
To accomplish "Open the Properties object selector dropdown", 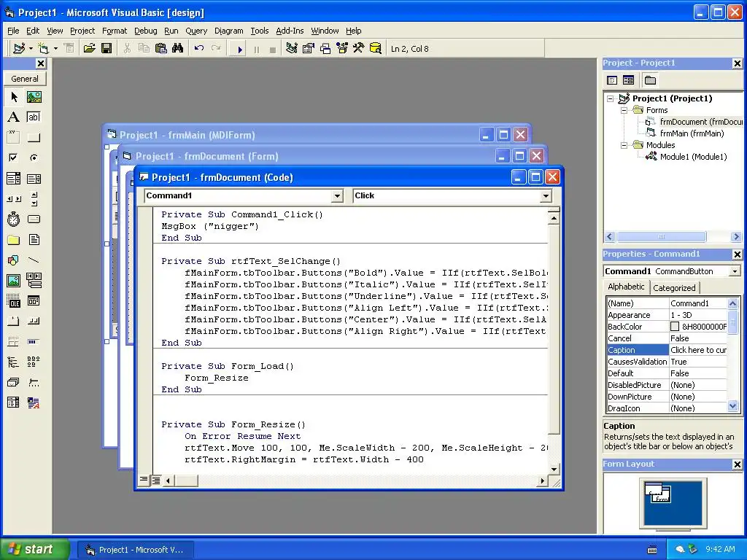I will tap(735, 271).
